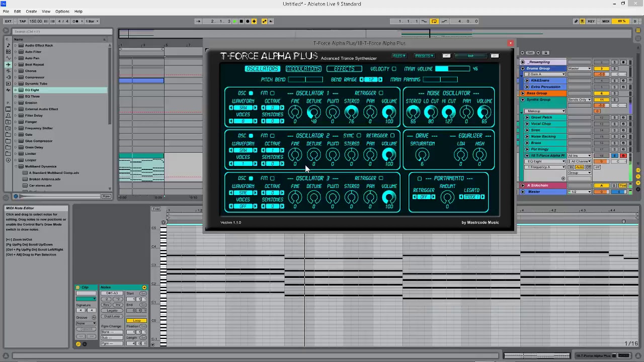Image resolution: width=644 pixels, height=362 pixels.
Task: Fold the Synths Group track
Action: pyautogui.click(x=523, y=100)
